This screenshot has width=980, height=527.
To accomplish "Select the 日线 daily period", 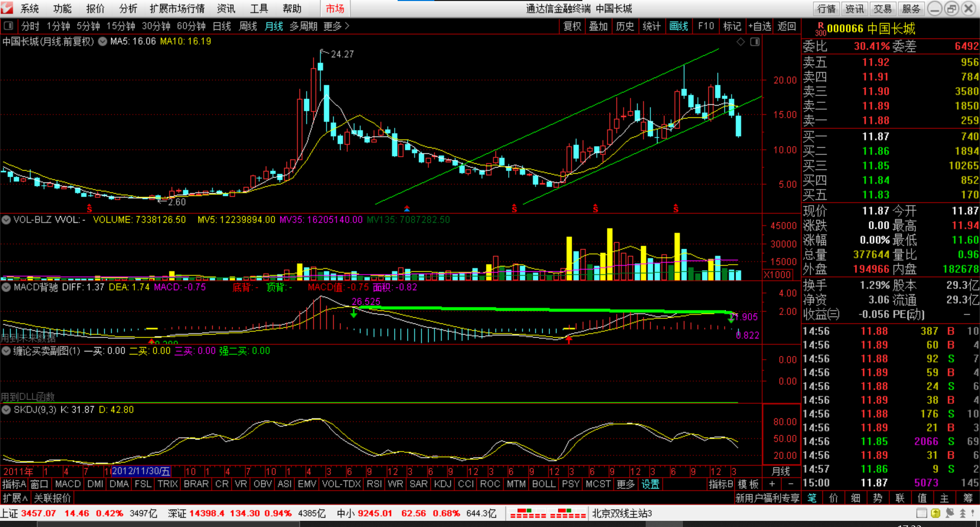I will pyautogui.click(x=222, y=26).
